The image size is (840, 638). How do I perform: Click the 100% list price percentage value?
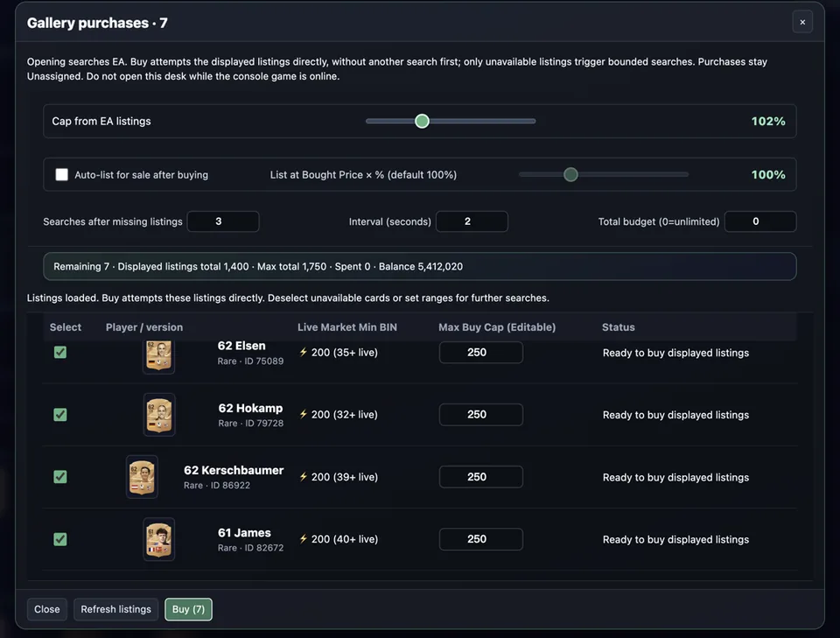[768, 175]
